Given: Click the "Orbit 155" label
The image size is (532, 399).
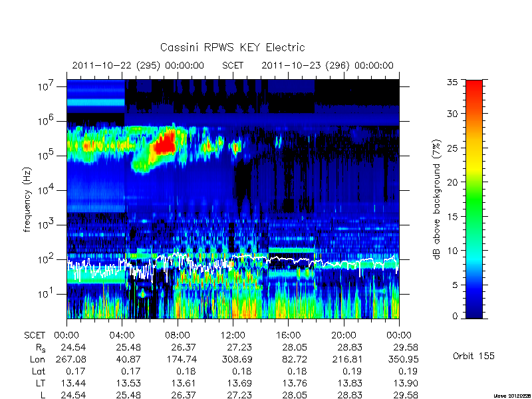Looking at the screenshot, I should point(473,356).
